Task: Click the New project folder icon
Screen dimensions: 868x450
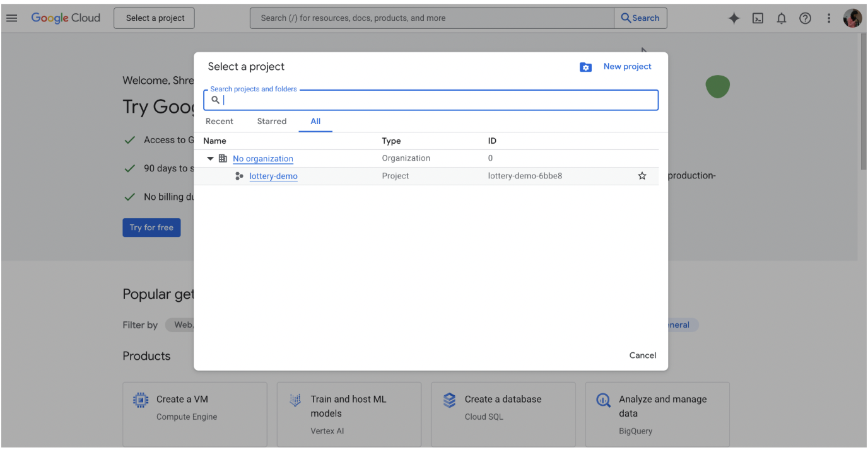Action: click(585, 67)
